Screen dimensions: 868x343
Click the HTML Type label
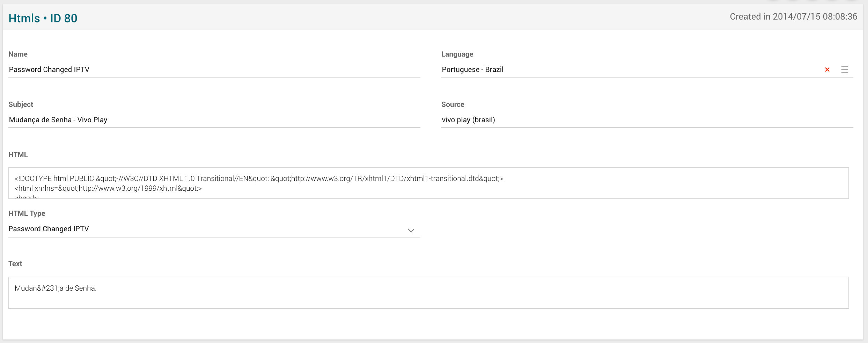tap(27, 213)
